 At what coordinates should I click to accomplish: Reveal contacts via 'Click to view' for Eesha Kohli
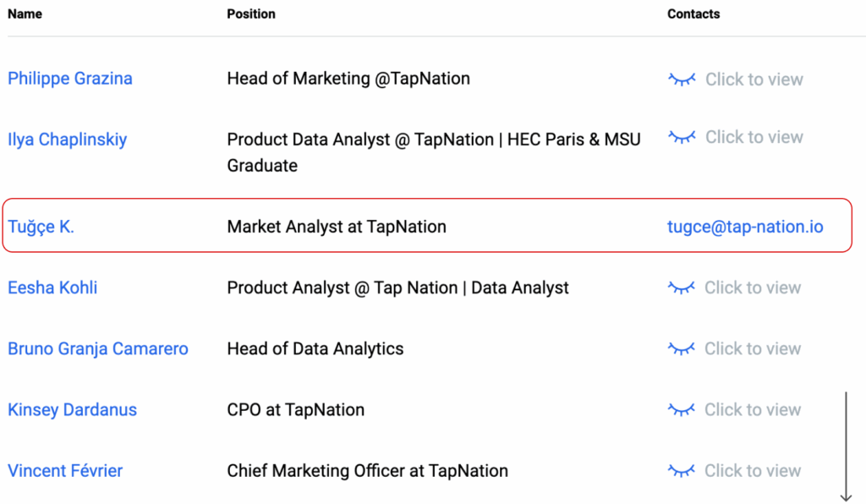752,288
